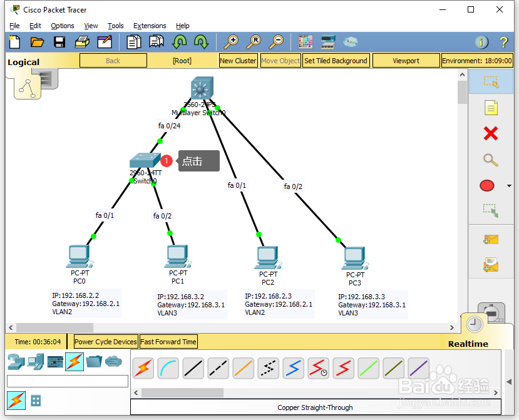
Task: Open the View menu
Action: (91, 26)
